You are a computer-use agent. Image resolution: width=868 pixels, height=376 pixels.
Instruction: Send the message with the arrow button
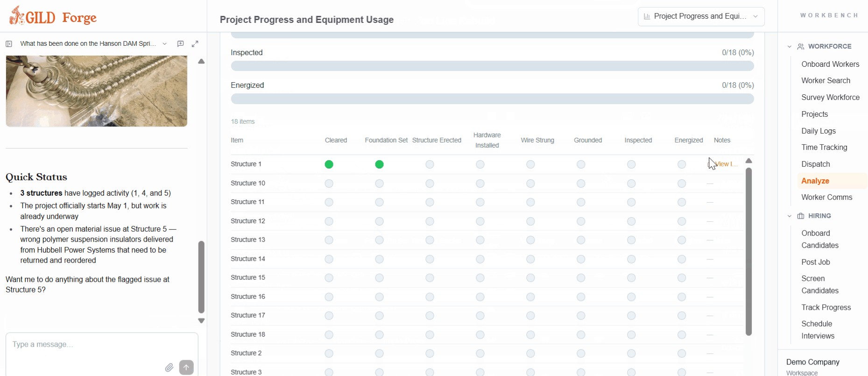tap(186, 368)
